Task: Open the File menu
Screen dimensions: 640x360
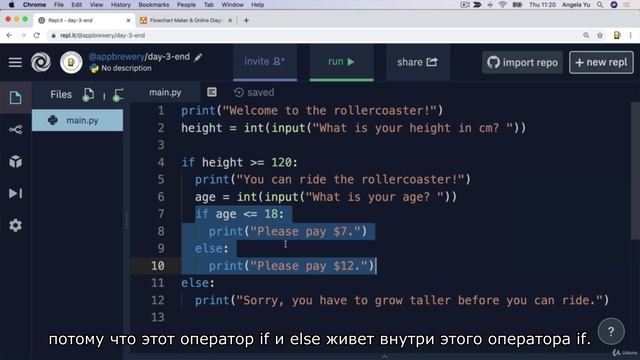Action: (59, 5)
